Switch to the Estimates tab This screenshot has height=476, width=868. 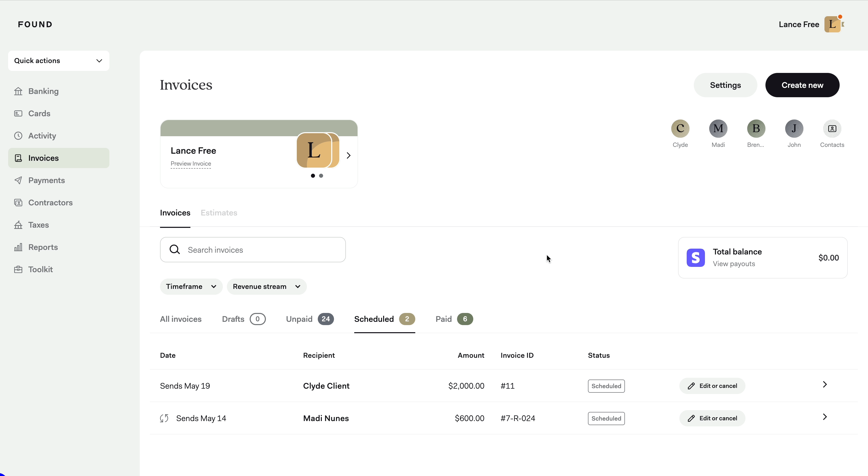pyautogui.click(x=219, y=213)
